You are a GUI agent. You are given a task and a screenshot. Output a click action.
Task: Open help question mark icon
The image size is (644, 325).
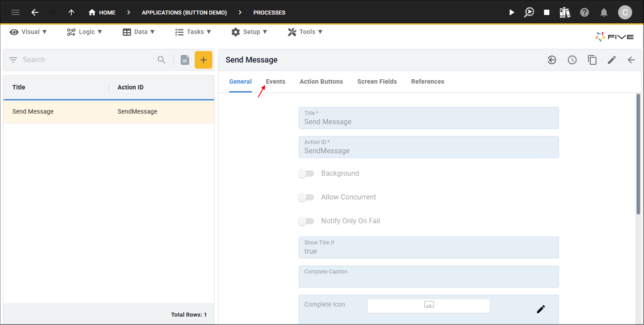pyautogui.click(x=585, y=12)
